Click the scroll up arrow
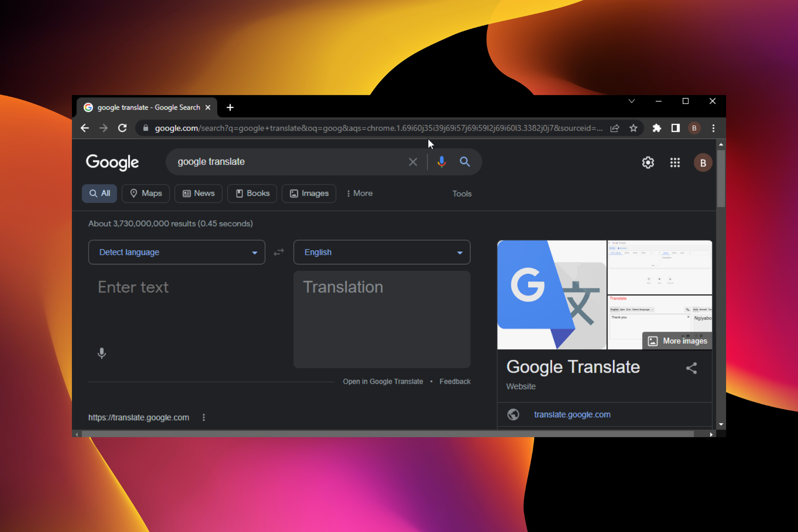The image size is (798, 532). [x=721, y=144]
